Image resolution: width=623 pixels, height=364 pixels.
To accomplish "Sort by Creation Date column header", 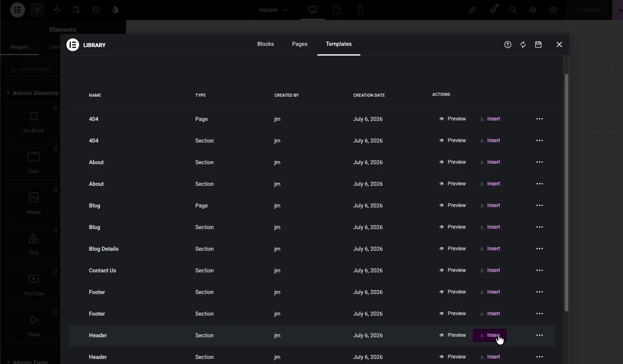I will coord(369,95).
